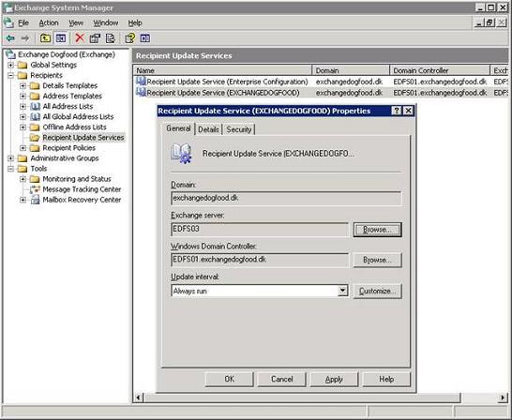Sort by the Name column header
The width and height of the screenshot is (512, 420).
[x=222, y=70]
